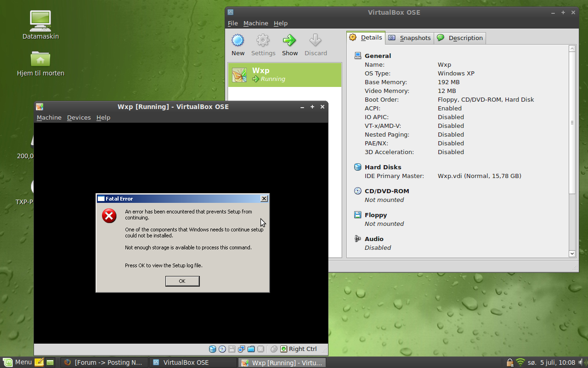588x368 pixels.
Task: Open Machine menu in Wxp Running window
Action: (x=49, y=117)
